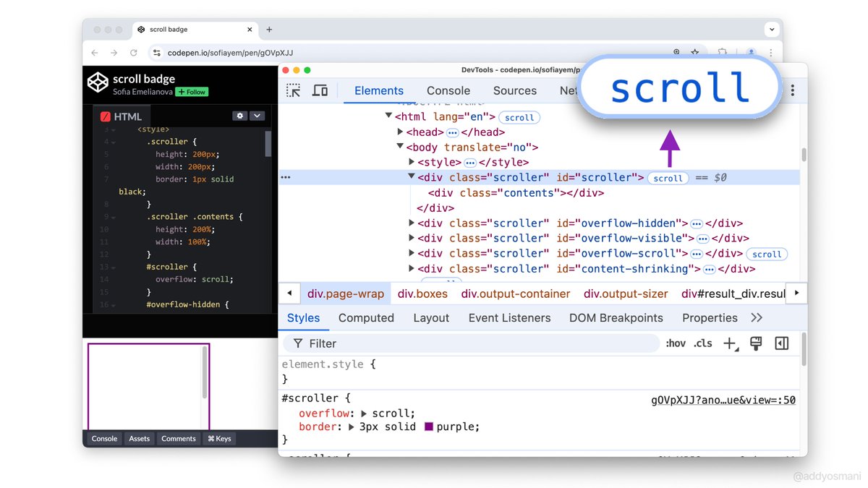868x488 pixels.
Task: Open the Properties tab
Action: click(710, 318)
